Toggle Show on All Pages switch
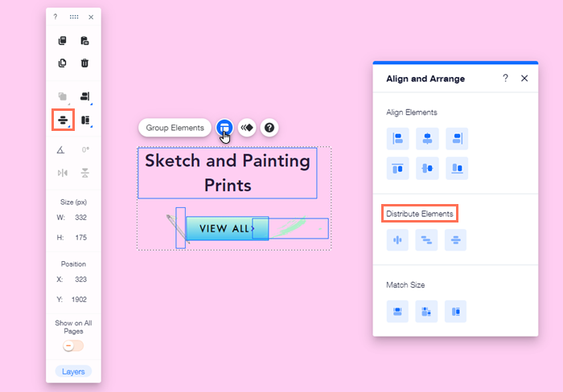This screenshot has width=563, height=392. [x=73, y=345]
